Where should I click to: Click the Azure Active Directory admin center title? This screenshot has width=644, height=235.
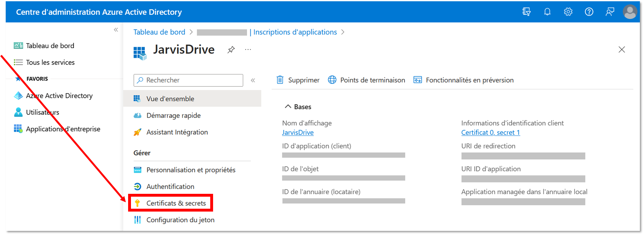(99, 12)
